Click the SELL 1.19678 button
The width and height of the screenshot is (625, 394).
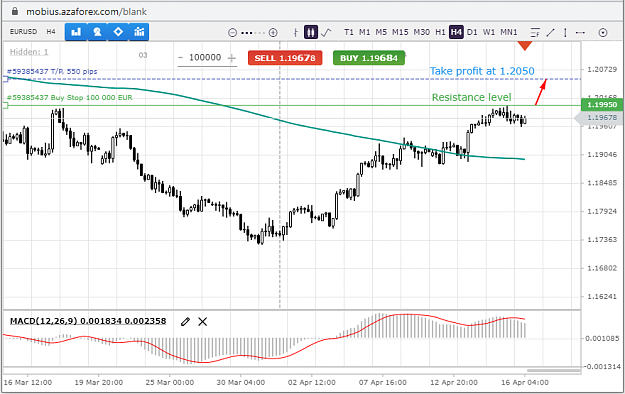pyautogui.click(x=285, y=58)
